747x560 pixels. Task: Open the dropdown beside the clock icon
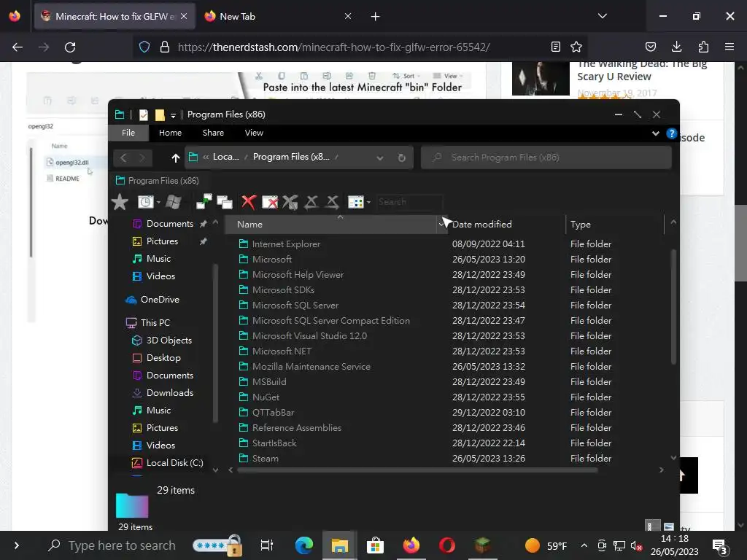[x=158, y=203]
